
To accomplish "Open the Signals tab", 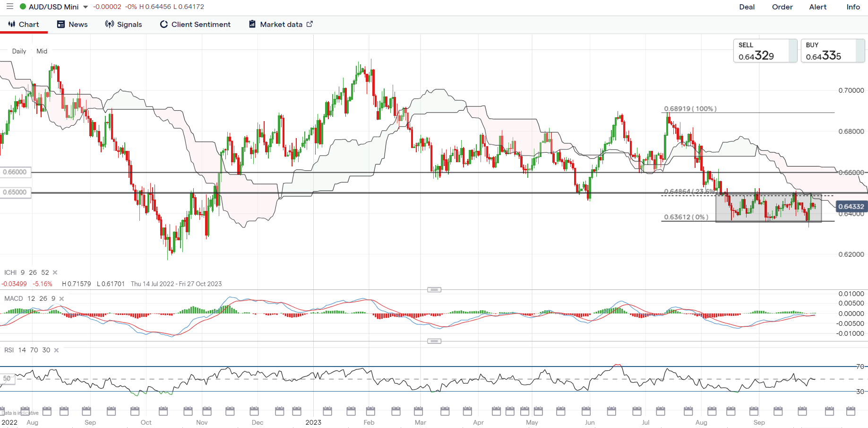I will (123, 25).
